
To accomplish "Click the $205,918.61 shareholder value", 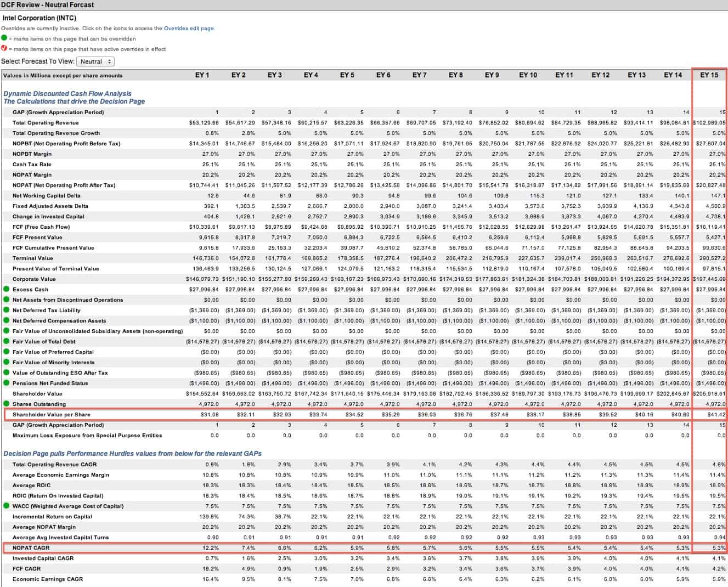I will coord(709,394).
